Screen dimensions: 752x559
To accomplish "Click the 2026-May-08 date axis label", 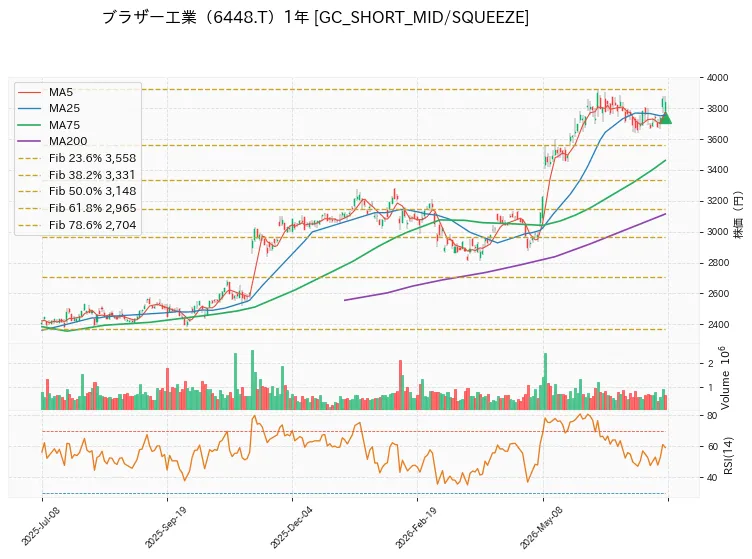I will 541,527.
